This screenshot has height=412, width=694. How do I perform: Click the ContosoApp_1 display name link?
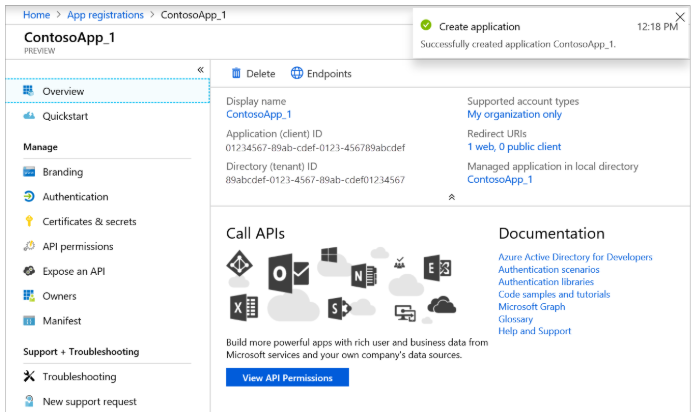(258, 114)
